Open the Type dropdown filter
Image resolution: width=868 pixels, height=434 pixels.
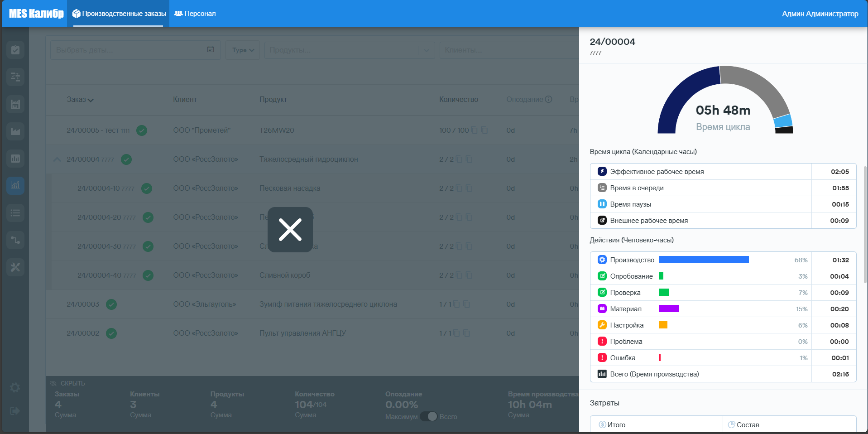[243, 50]
